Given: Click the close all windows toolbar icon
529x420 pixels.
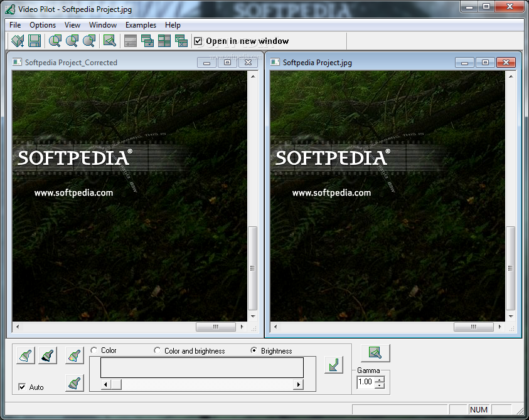Looking at the screenshot, I should click(x=181, y=41).
